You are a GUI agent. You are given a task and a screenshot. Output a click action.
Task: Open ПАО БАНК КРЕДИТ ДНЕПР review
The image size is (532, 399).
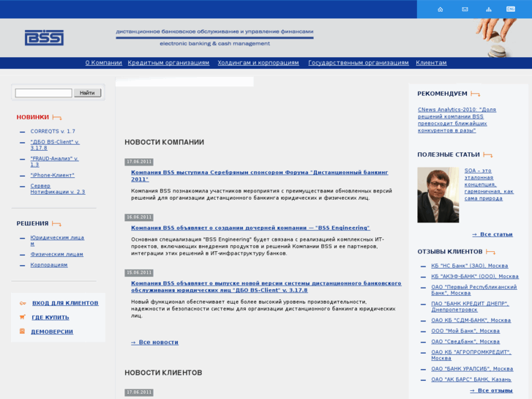coord(470,307)
